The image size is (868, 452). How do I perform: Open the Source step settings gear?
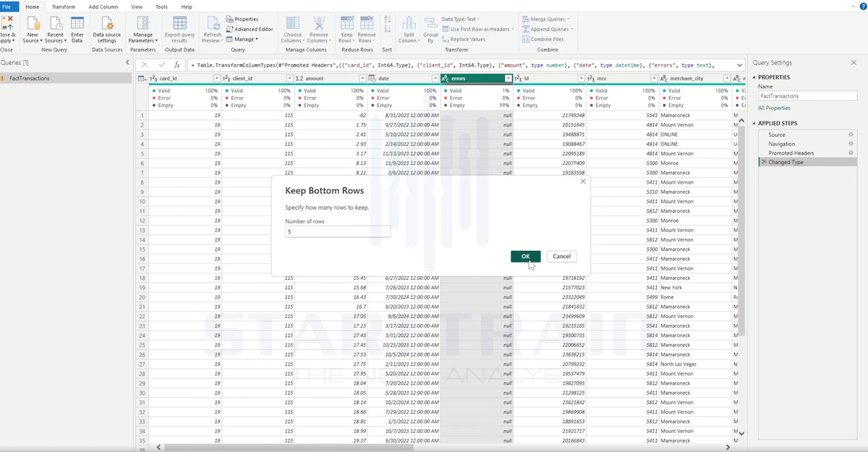(851, 135)
